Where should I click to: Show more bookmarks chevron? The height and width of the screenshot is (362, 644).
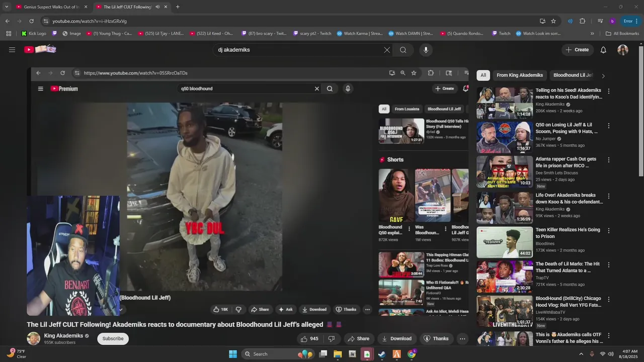(x=592, y=34)
